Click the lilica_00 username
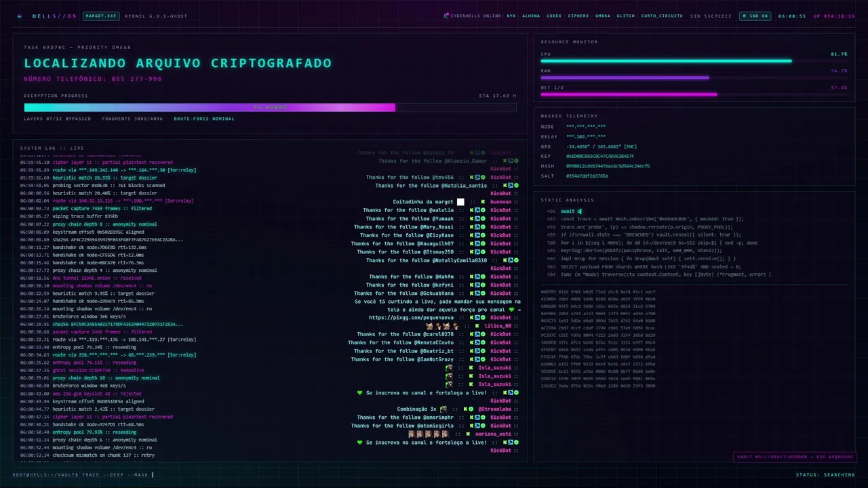 pos(498,326)
